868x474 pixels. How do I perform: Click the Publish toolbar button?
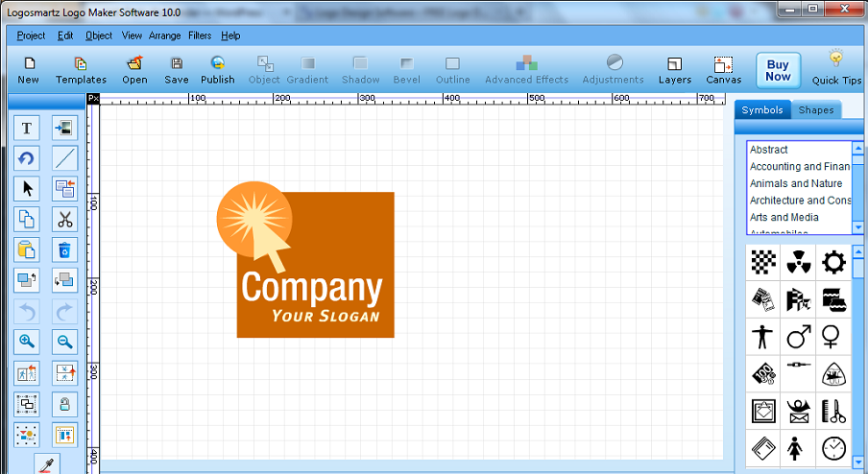[x=218, y=70]
